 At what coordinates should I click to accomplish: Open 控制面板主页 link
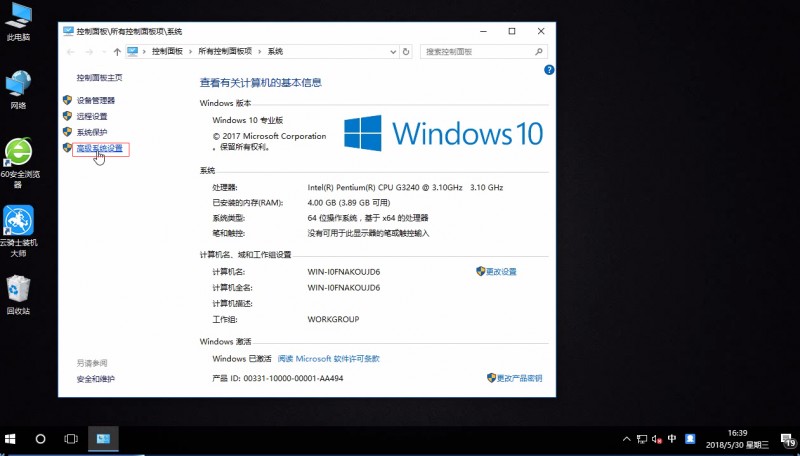[99, 78]
